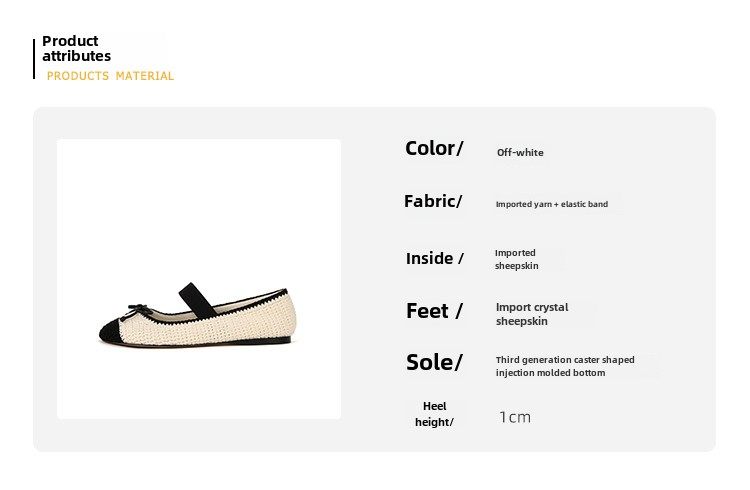The width and height of the screenshot is (750, 490).
Task: Select the Imported yarn + elastic band text
Action: 551,204
